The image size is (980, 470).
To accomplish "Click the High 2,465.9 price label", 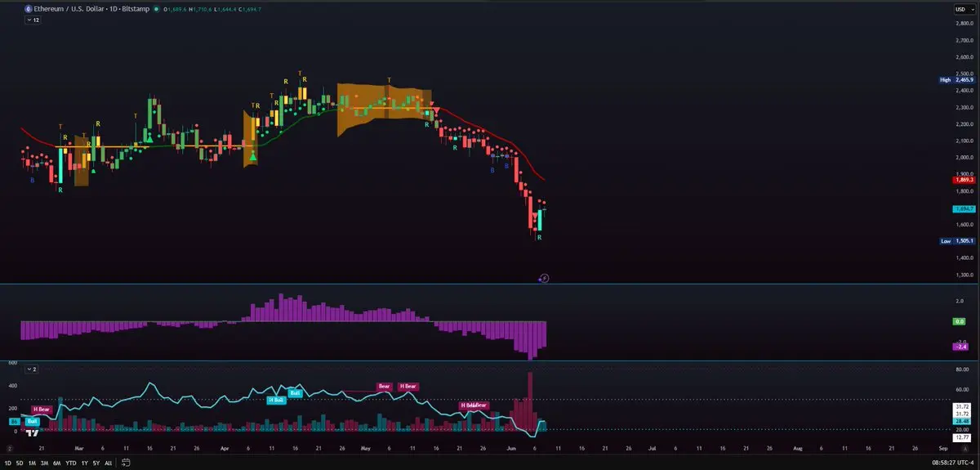I will pos(957,80).
